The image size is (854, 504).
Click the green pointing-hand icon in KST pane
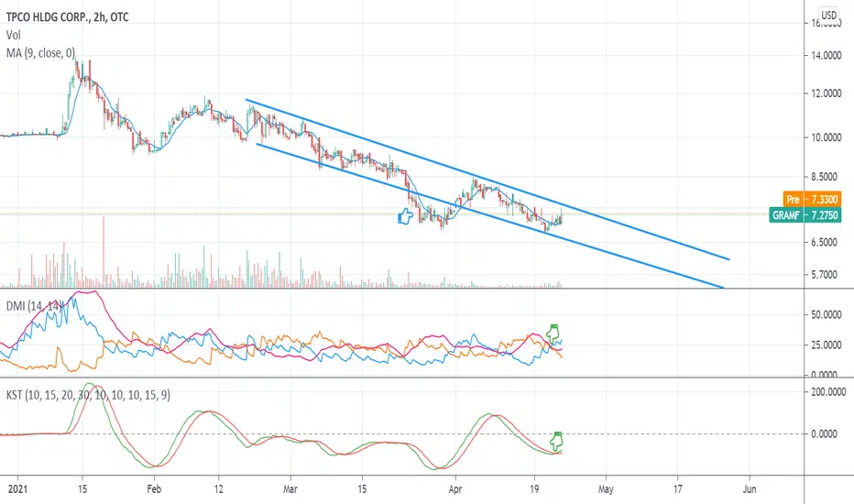click(556, 441)
